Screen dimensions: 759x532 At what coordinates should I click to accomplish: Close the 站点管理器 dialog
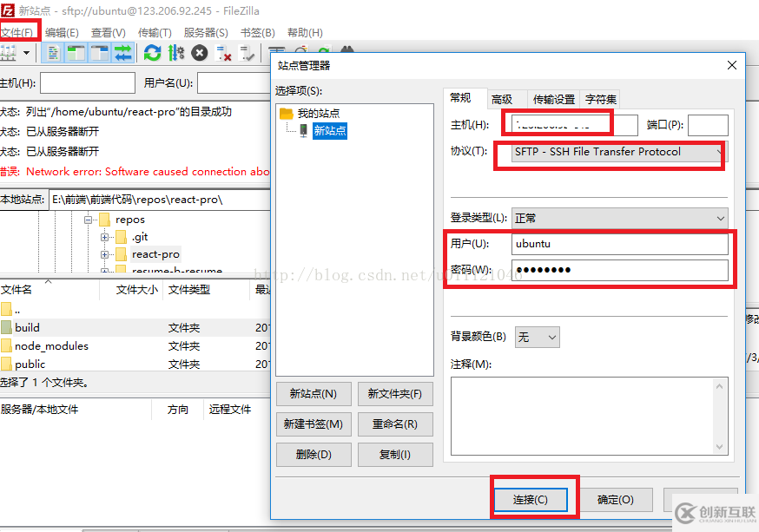click(732, 65)
